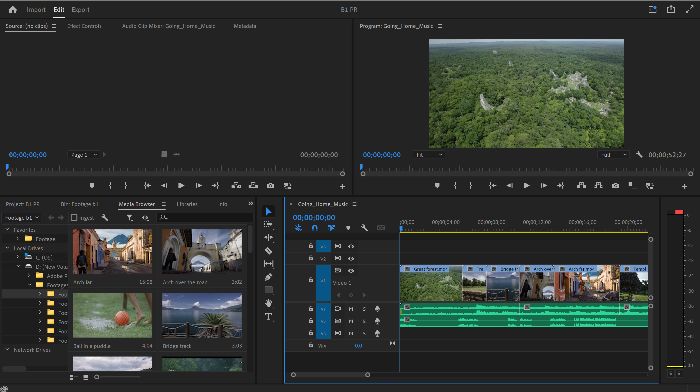Click Insert button in Source Monitor

coord(236,185)
